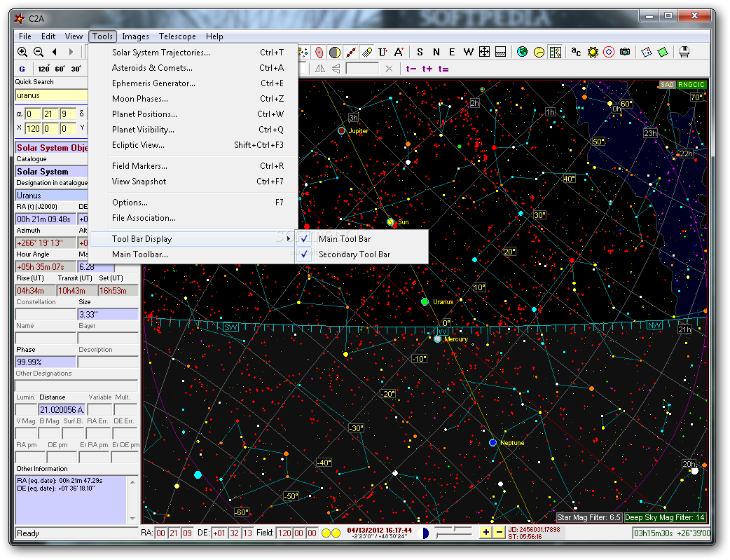Open the yellow clock time icon

pos(539,52)
